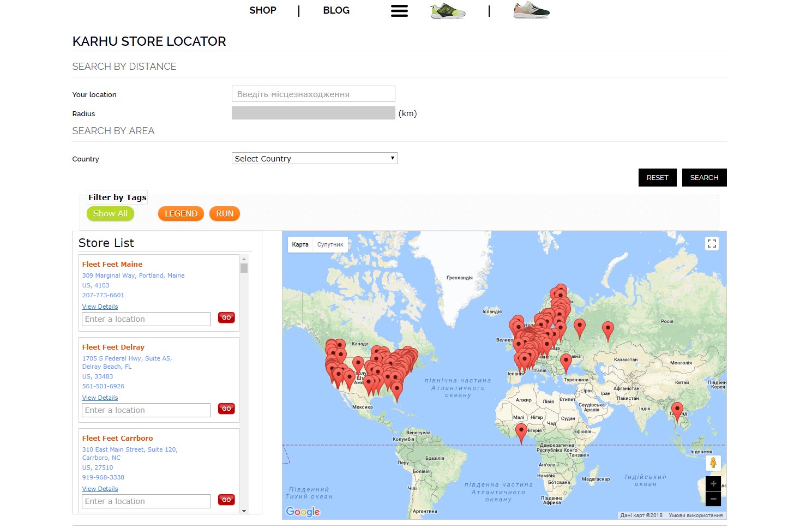The width and height of the screenshot is (812, 528).
Task: Open the hamburger menu icon
Action: [399, 11]
